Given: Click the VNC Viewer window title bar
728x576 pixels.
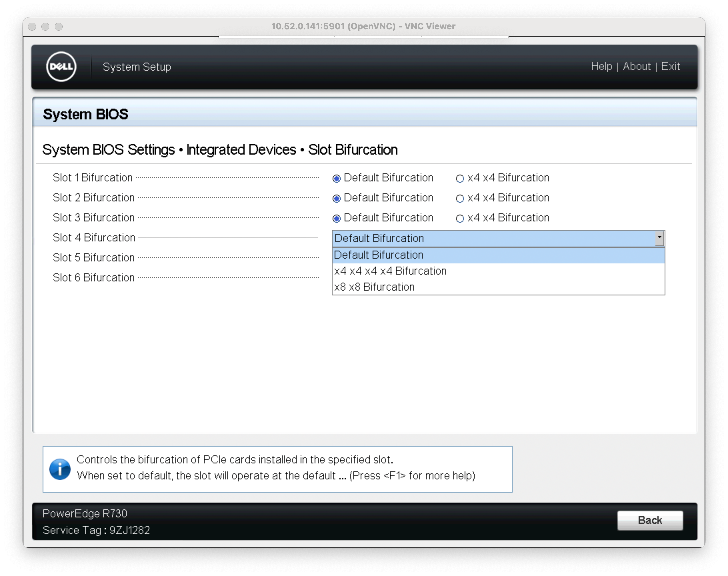Looking at the screenshot, I should click(x=363, y=26).
